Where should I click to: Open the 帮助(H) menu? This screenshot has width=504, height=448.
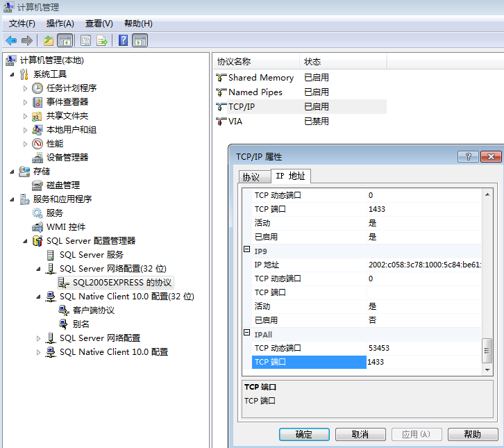pyautogui.click(x=138, y=24)
